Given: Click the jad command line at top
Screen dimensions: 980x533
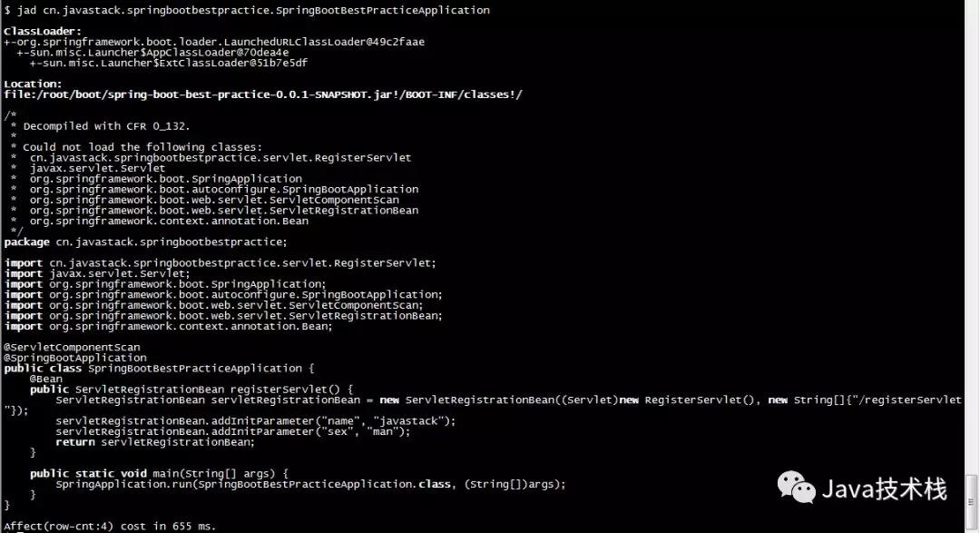Looking at the screenshot, I should 247,10.
